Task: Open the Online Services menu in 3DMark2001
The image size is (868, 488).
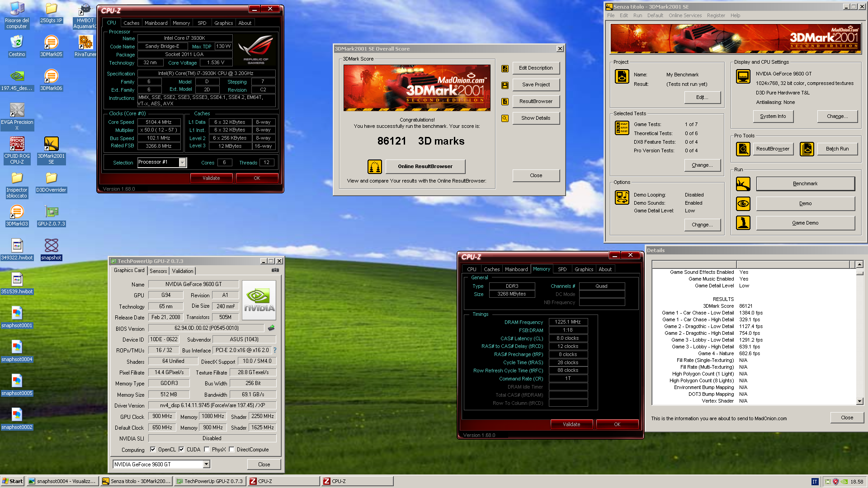Action: click(685, 15)
